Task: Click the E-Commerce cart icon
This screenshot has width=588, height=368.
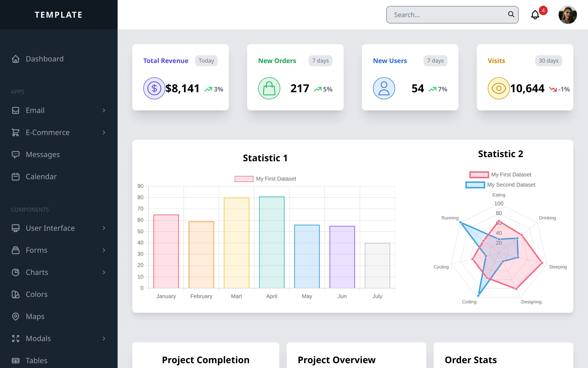Action: pos(16,132)
